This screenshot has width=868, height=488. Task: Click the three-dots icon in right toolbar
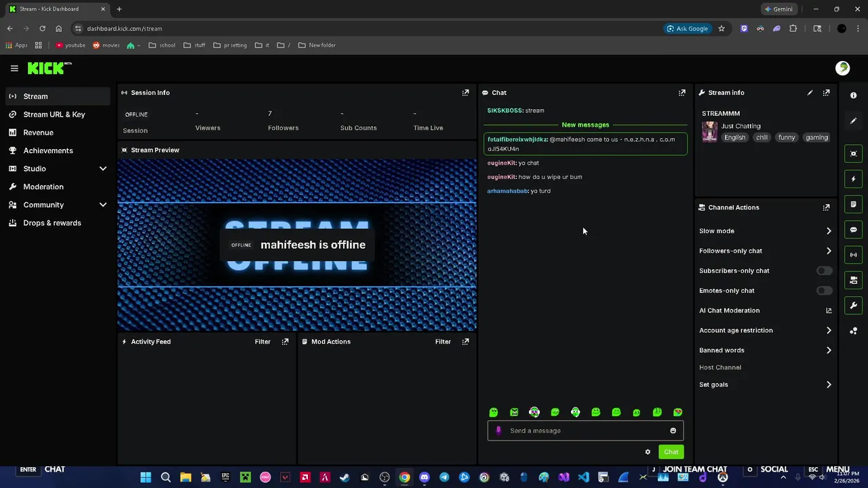(x=853, y=331)
